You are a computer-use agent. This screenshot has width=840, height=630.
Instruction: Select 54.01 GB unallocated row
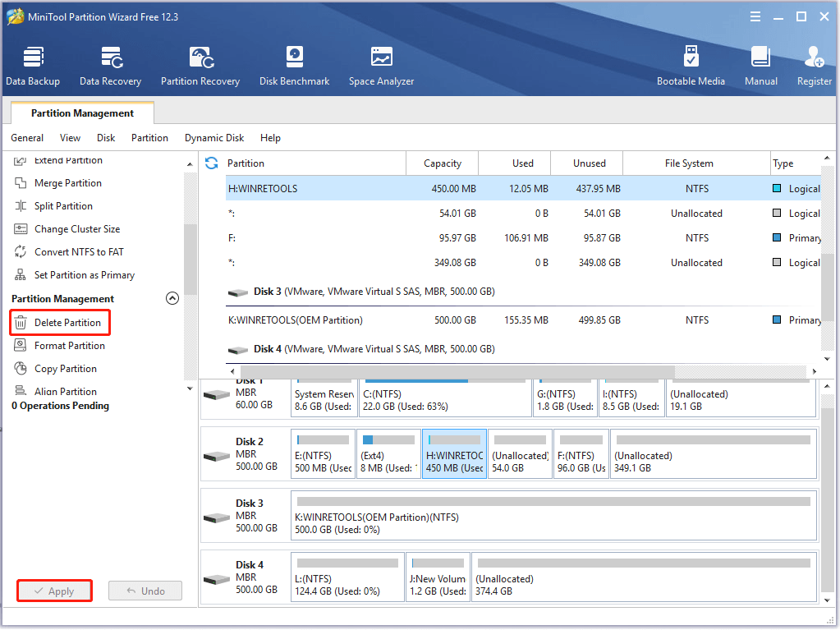coord(523,214)
